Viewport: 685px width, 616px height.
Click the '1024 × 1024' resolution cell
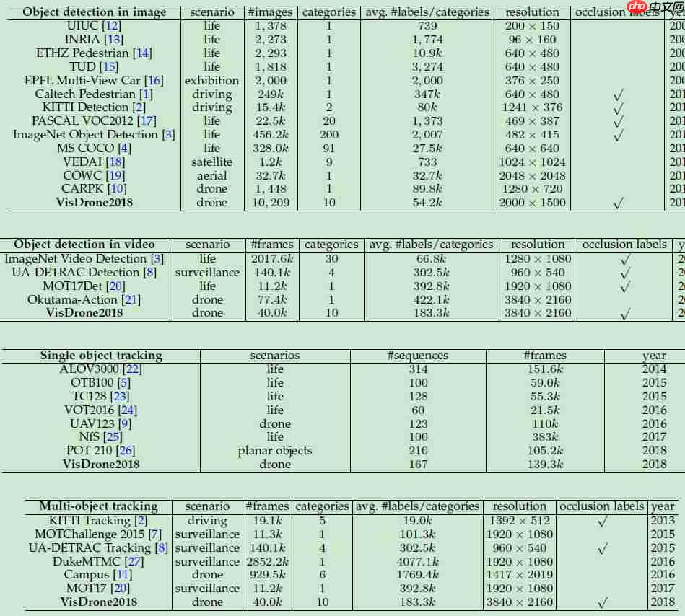pyautogui.click(x=532, y=162)
